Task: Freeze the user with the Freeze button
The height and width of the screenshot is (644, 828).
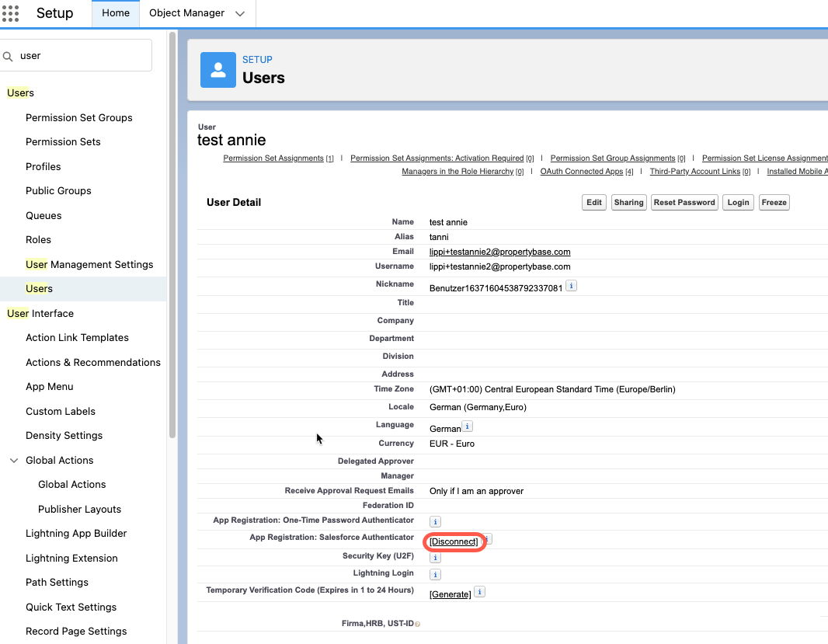Action: (774, 203)
